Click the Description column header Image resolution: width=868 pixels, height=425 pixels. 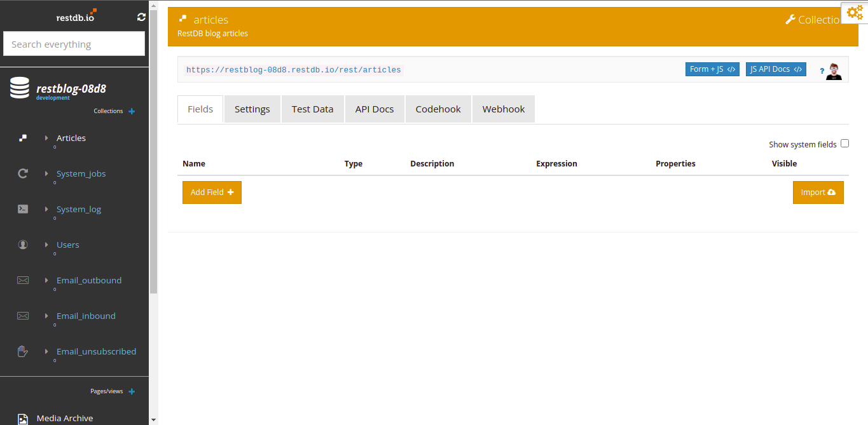pyautogui.click(x=432, y=163)
